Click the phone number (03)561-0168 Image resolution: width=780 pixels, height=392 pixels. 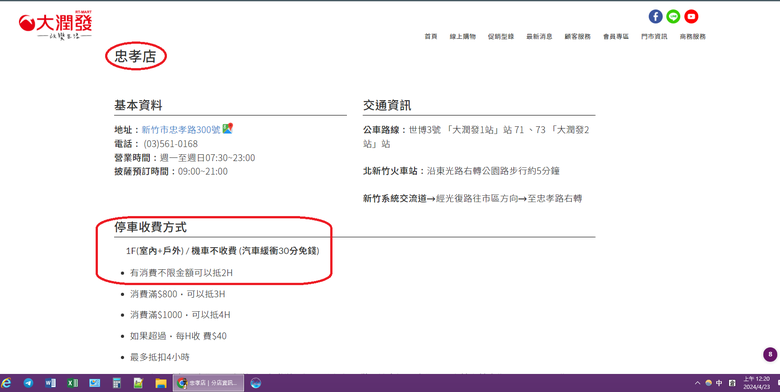click(171, 144)
